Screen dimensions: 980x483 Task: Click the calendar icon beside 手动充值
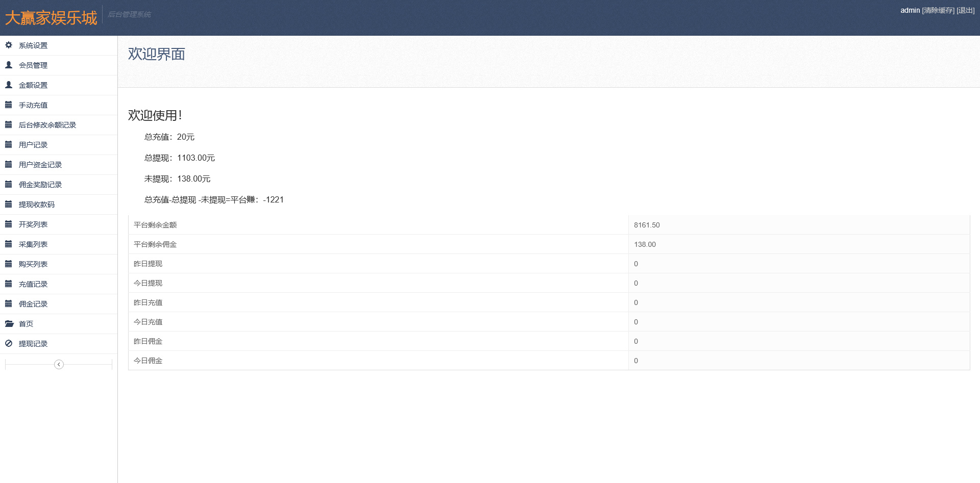9,105
